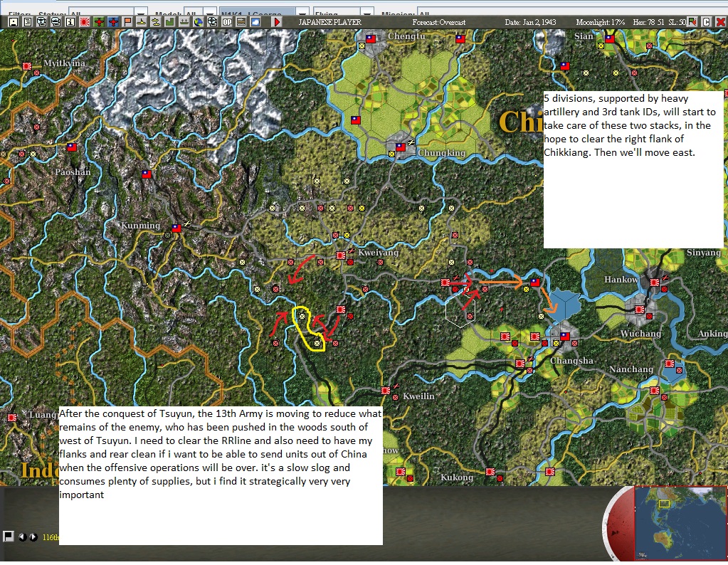Click the 'Wuchang' city label

[x=640, y=334]
